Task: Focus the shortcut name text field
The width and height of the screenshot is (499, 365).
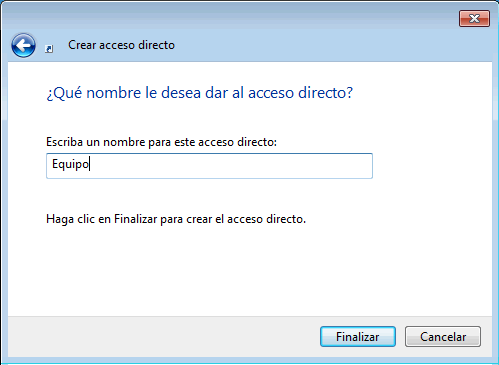Action: coord(209,166)
